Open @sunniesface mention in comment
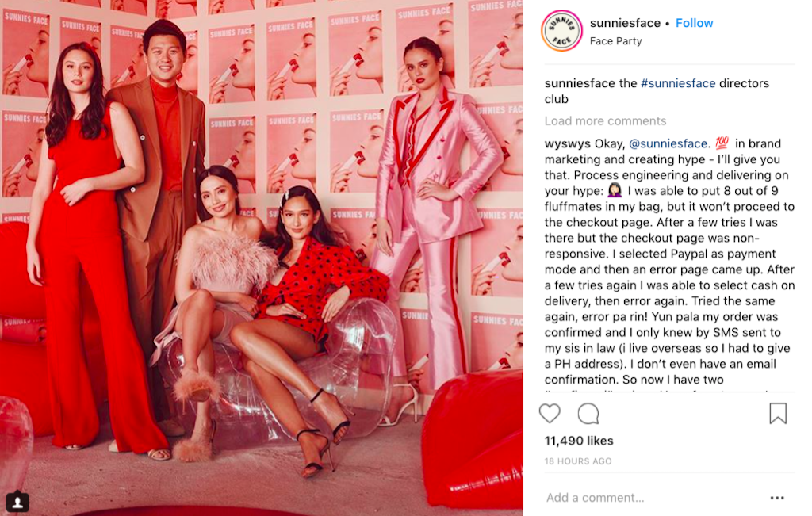Image resolution: width=812 pixels, height=516 pixels. point(669,143)
